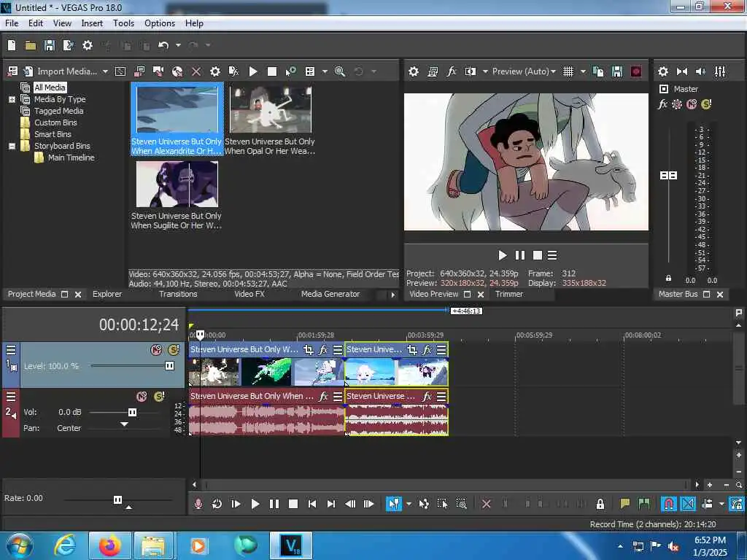Select the Main Timeline bin
747x560 pixels.
click(71, 157)
